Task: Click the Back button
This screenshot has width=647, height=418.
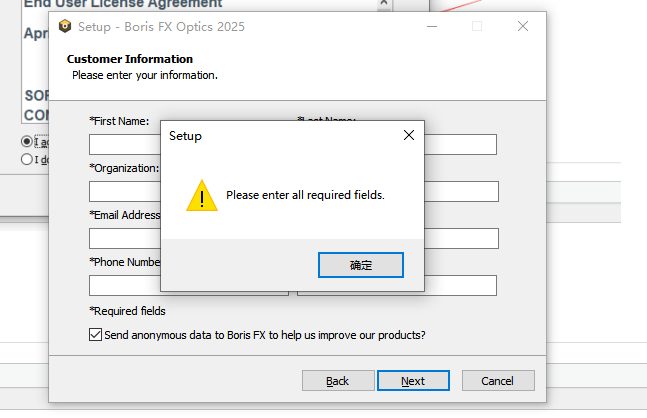Action: click(x=337, y=381)
